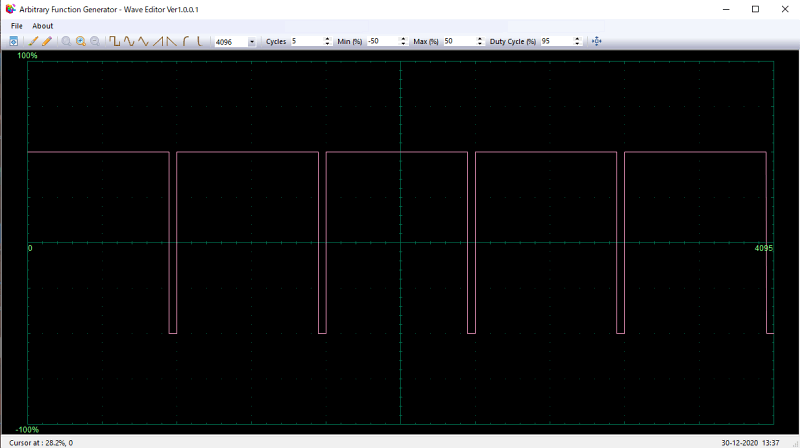
Task: Open the File menu
Action: click(x=17, y=26)
